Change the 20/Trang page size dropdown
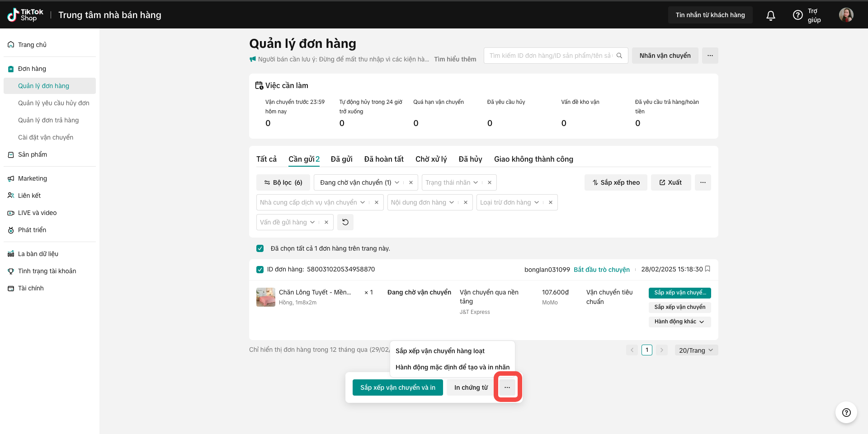This screenshot has width=868, height=434. (696, 350)
